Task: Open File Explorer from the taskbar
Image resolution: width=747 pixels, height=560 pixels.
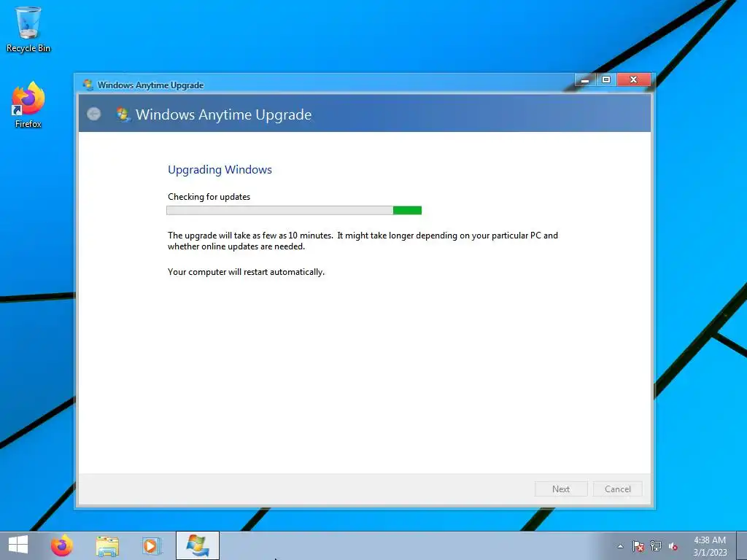Action: tap(107, 545)
